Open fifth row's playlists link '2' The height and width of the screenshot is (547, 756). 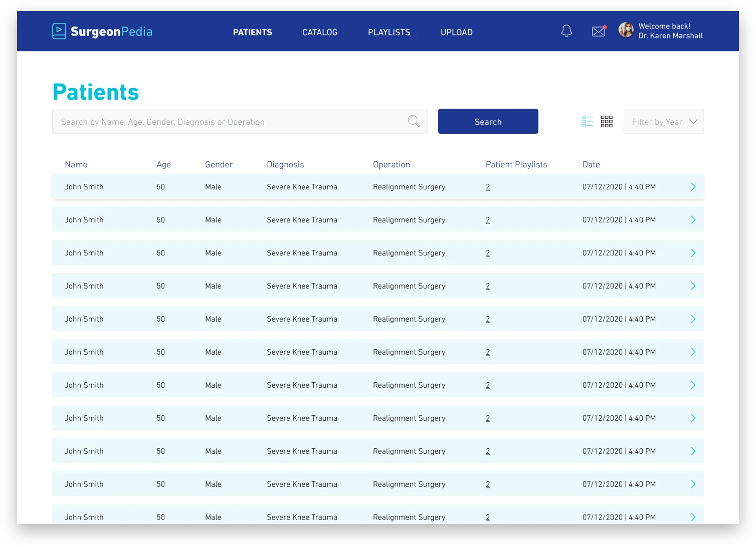tap(488, 319)
